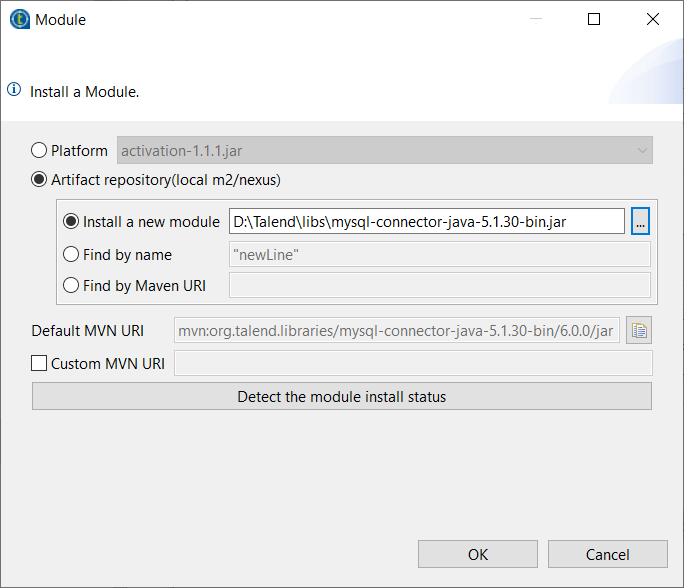
Task: Click the Cancel button
Action: coord(608,554)
